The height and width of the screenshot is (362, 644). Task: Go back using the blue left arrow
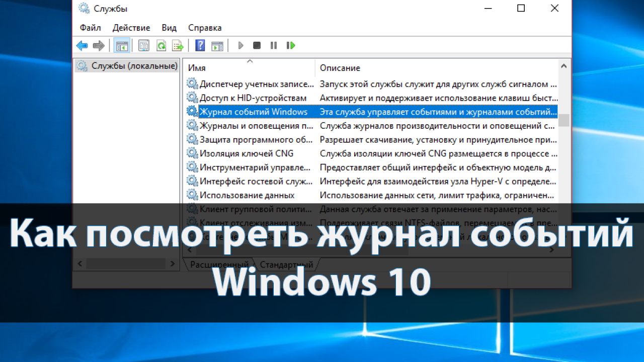click(x=82, y=46)
